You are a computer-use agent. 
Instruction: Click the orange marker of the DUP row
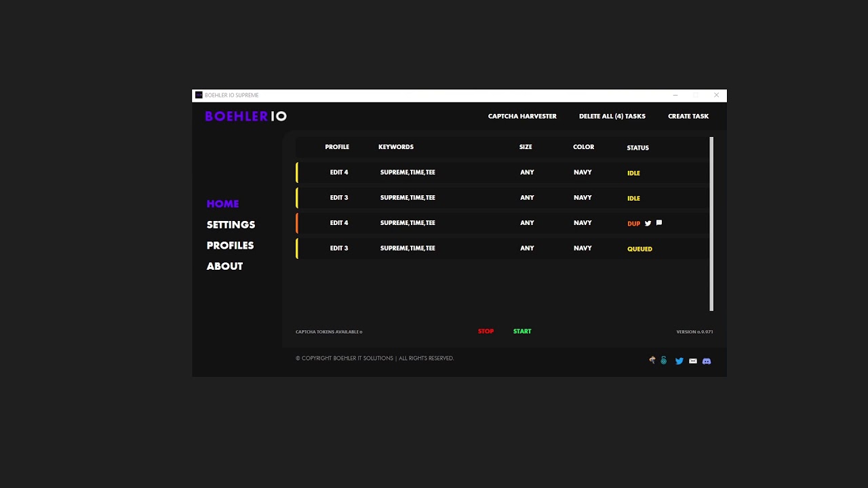point(297,223)
